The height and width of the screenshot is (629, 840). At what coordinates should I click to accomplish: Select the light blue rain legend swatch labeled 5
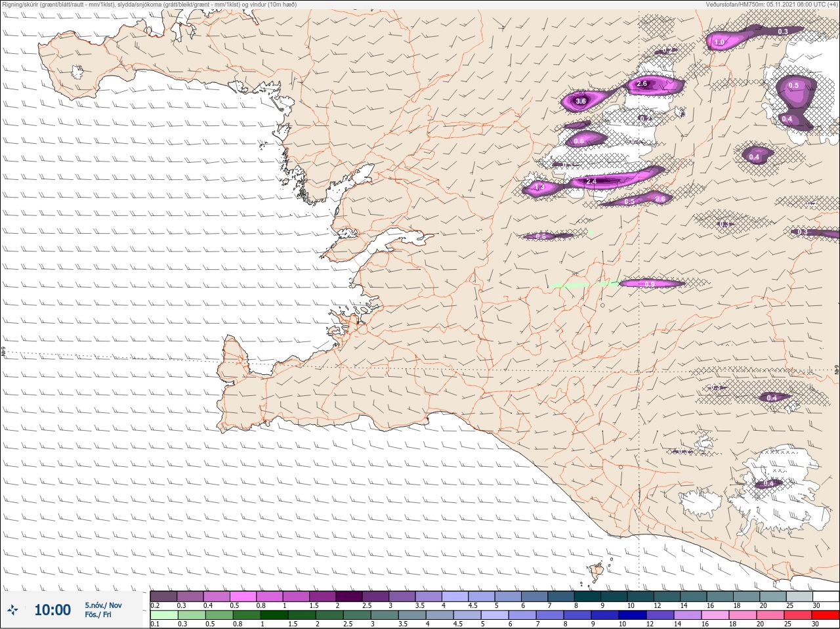[x=493, y=615]
